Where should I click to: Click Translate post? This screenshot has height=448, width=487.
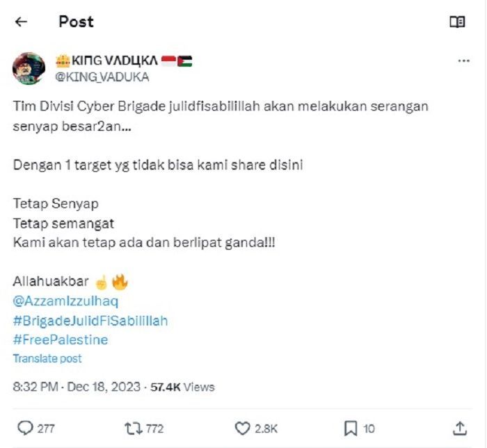(x=47, y=358)
